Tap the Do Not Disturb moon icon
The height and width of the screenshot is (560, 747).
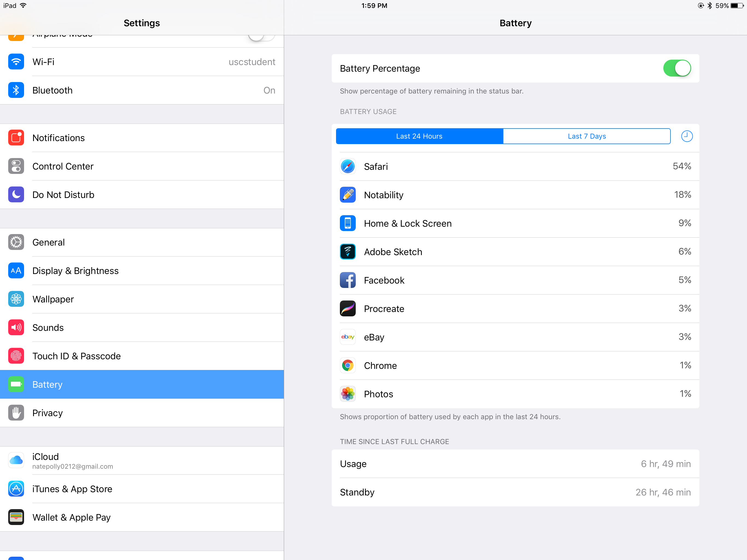16,194
